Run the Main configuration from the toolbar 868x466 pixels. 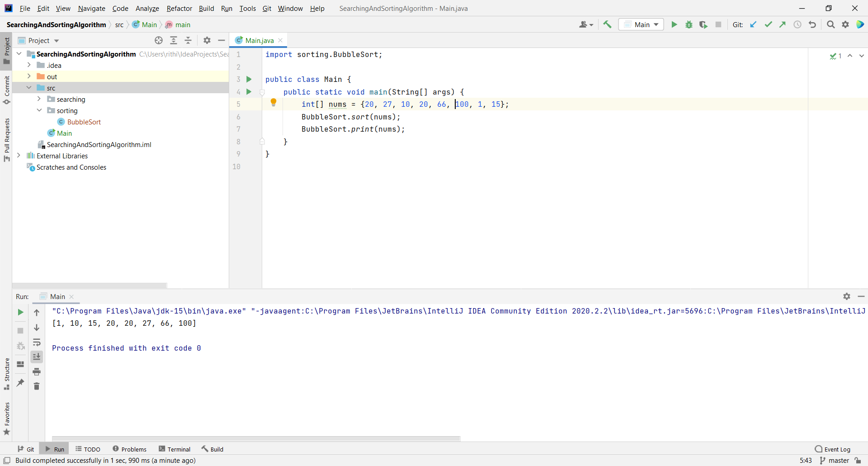(x=674, y=24)
